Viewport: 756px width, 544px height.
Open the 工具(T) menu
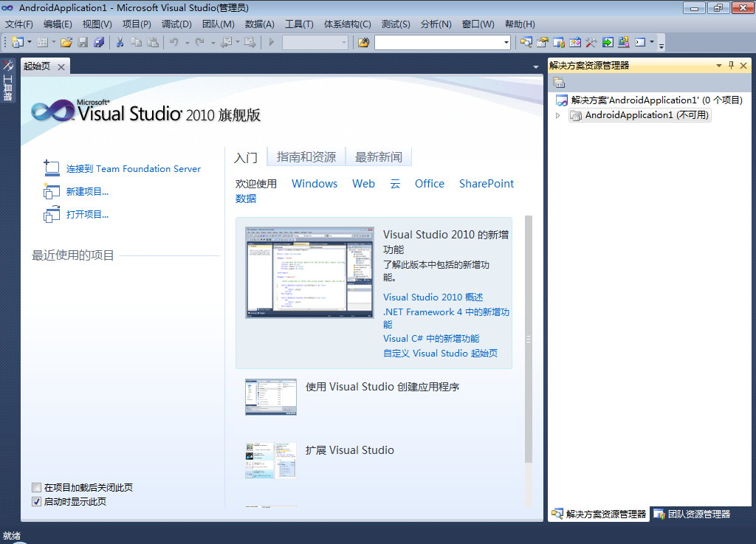pyautogui.click(x=299, y=24)
